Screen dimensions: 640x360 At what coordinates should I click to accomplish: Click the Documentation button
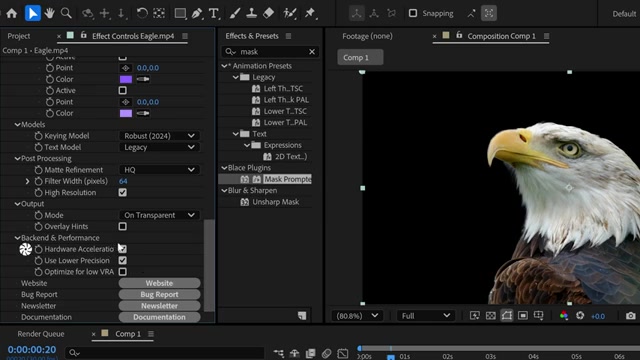pos(159,317)
